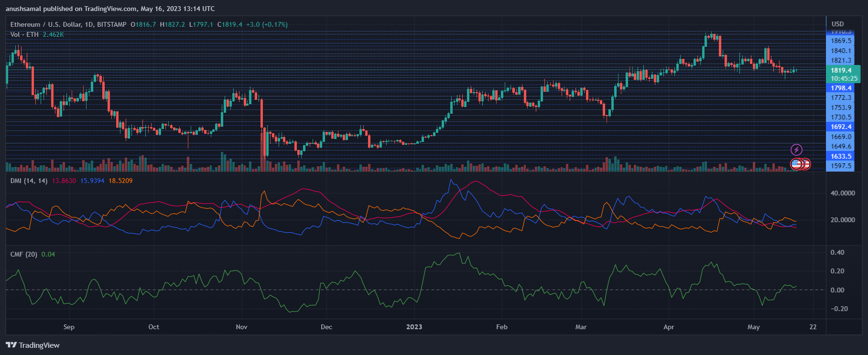Open the CMF (20) indicator legend
The height and width of the screenshot is (355, 868).
click(24, 254)
